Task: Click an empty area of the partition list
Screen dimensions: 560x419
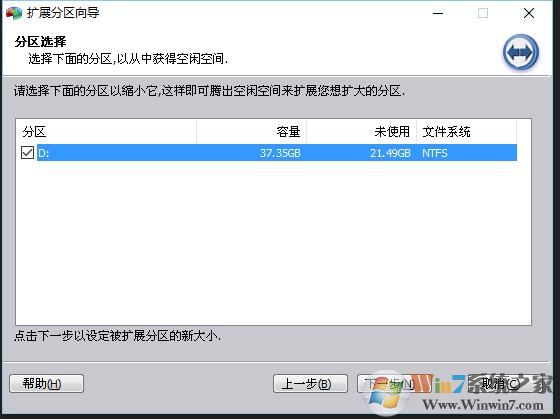Action: pyautogui.click(x=273, y=243)
